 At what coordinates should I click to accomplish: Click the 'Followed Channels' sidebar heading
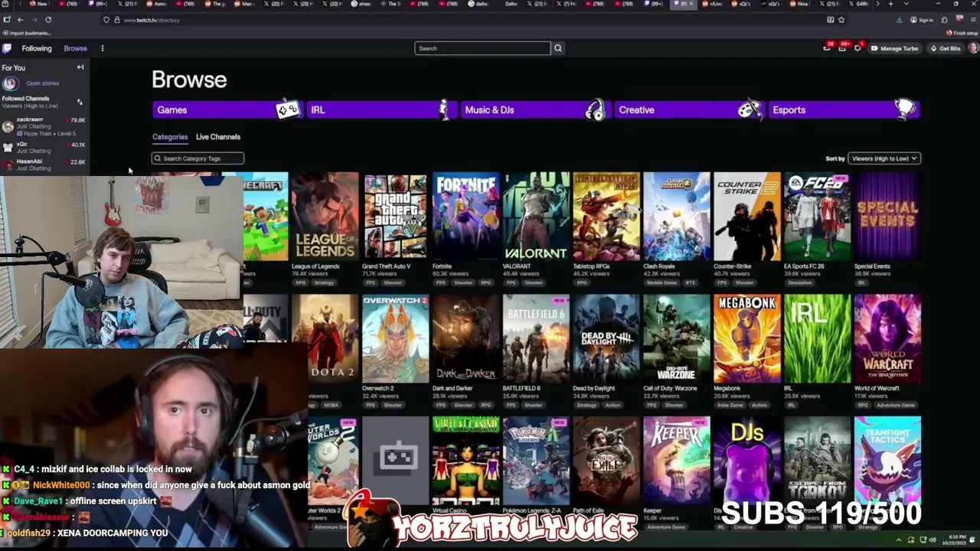[25, 99]
